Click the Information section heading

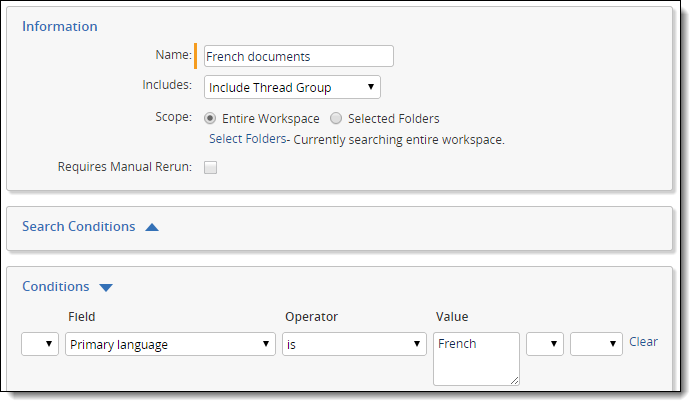60,26
